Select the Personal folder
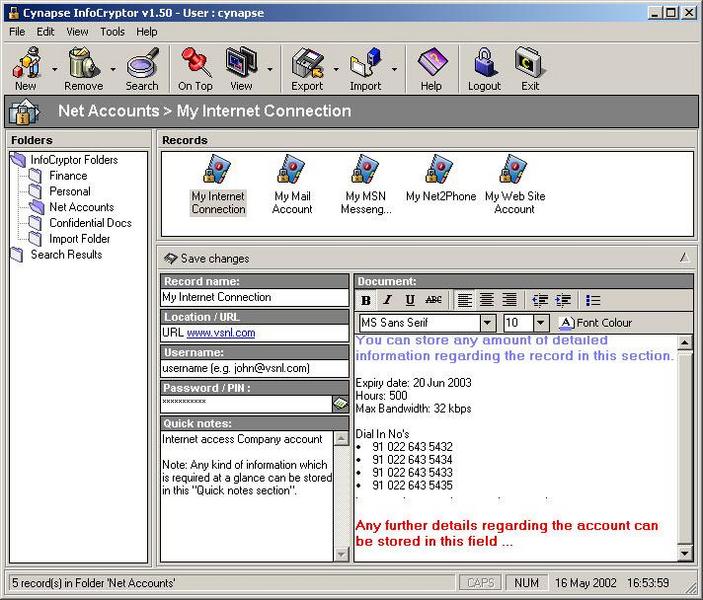 (x=70, y=191)
